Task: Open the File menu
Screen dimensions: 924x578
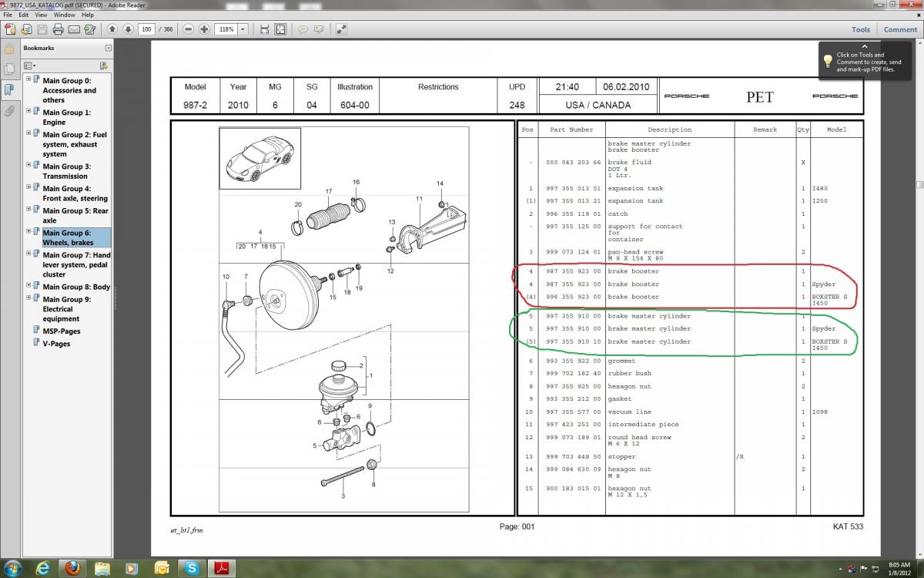Action: pyautogui.click(x=8, y=15)
